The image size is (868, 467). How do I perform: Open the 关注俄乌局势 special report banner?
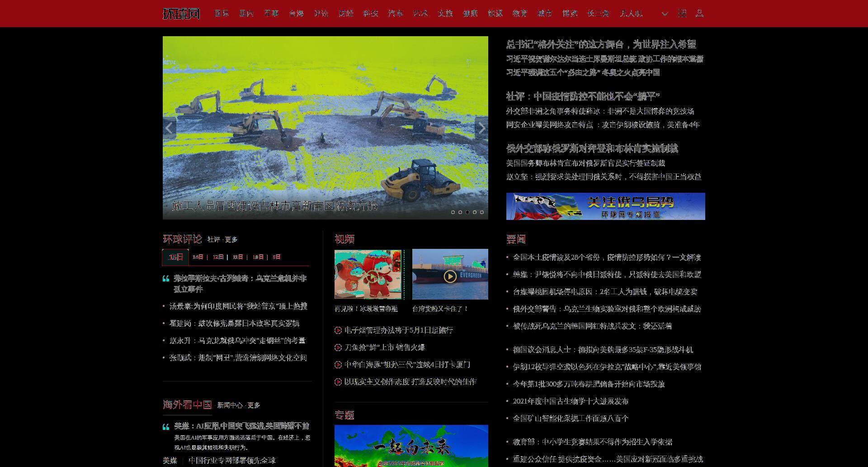coord(605,206)
